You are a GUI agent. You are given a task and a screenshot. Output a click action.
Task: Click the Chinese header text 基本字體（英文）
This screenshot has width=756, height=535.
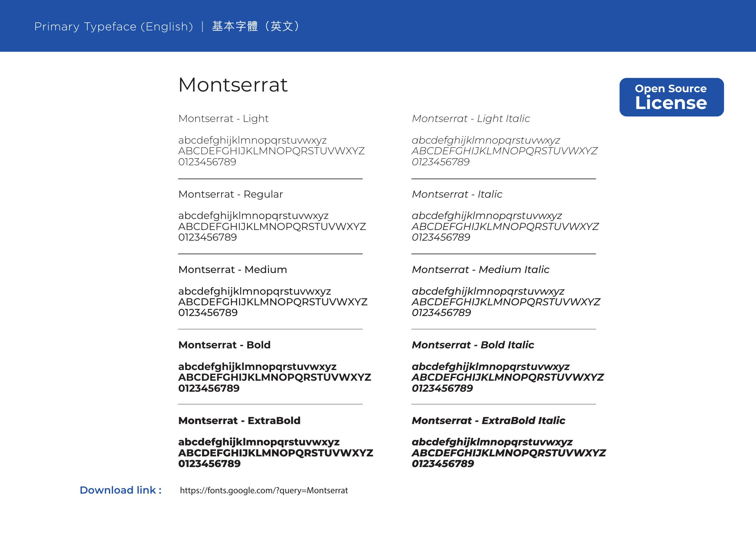click(x=256, y=26)
